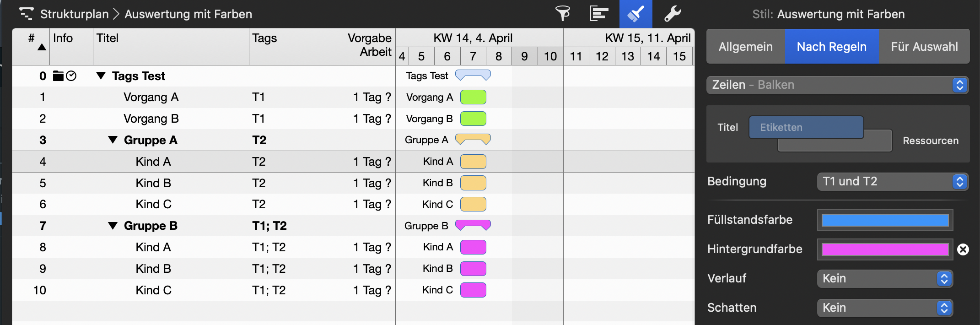Open the wrench settings icon
This screenshot has height=325, width=980.
pyautogui.click(x=673, y=14)
